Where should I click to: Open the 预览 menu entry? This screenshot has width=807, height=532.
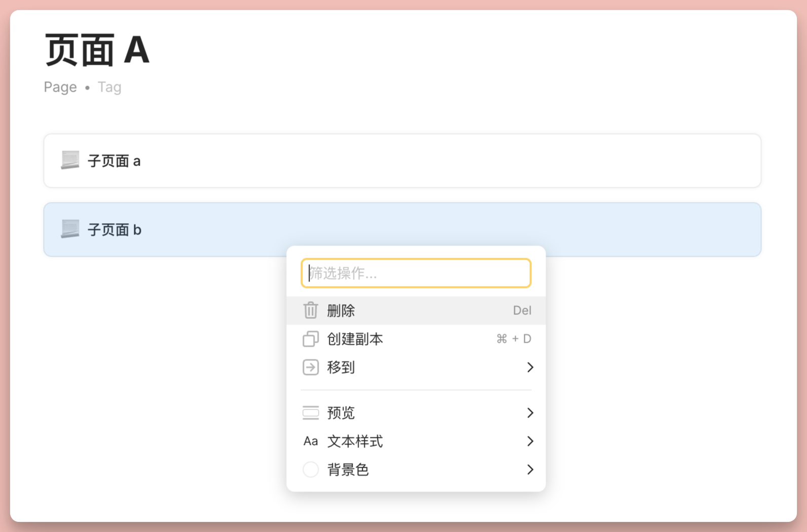pos(416,413)
